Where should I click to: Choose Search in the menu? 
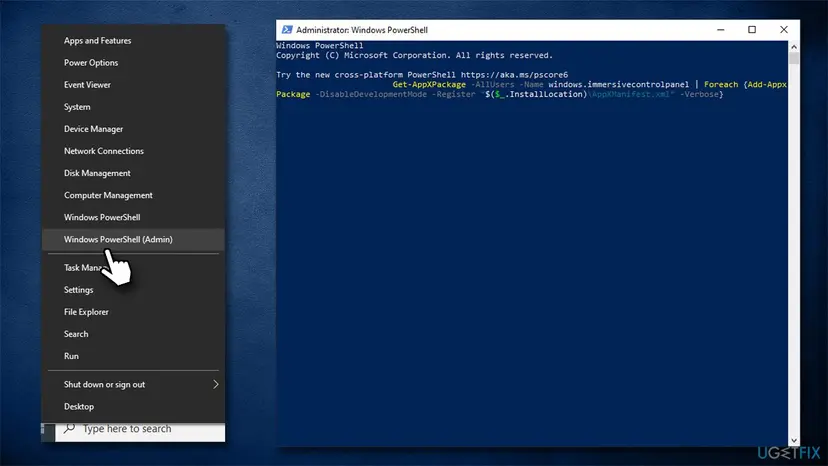[133, 334]
